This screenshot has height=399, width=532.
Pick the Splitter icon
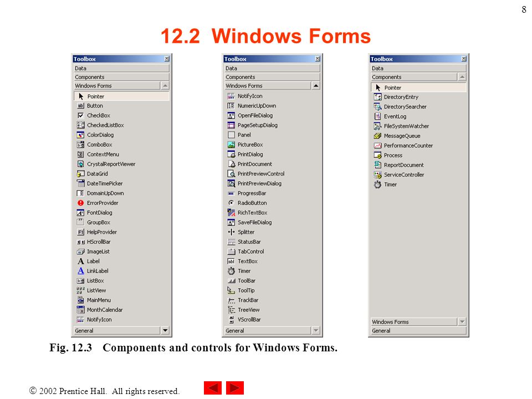point(231,232)
